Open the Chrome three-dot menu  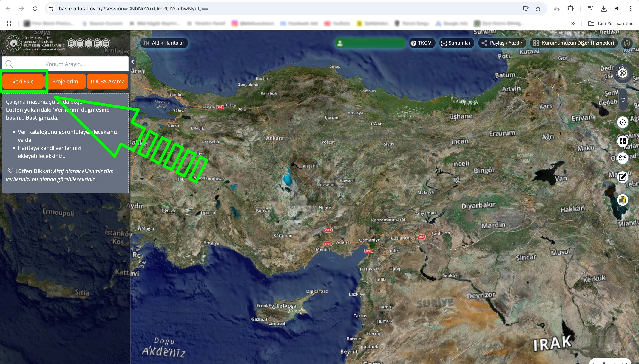(631, 9)
